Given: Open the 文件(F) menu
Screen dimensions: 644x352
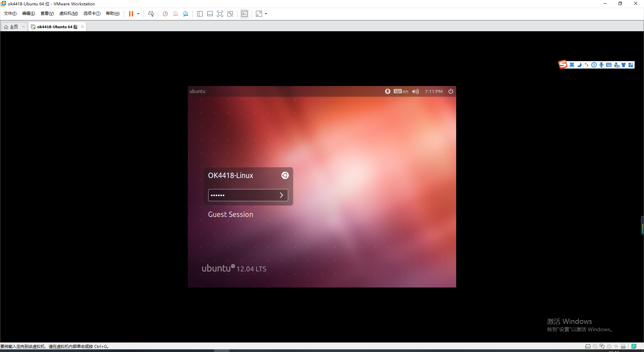Looking at the screenshot, I should coord(10,13).
